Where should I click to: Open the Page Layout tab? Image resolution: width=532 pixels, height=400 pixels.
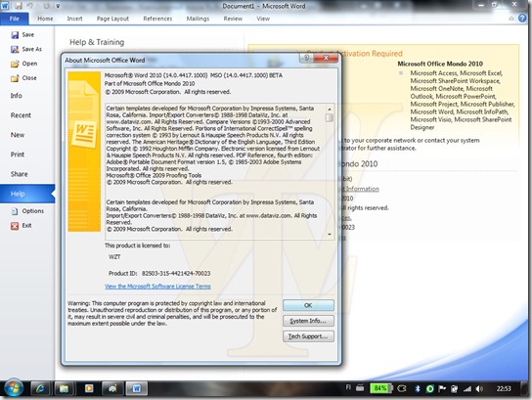tap(112, 19)
